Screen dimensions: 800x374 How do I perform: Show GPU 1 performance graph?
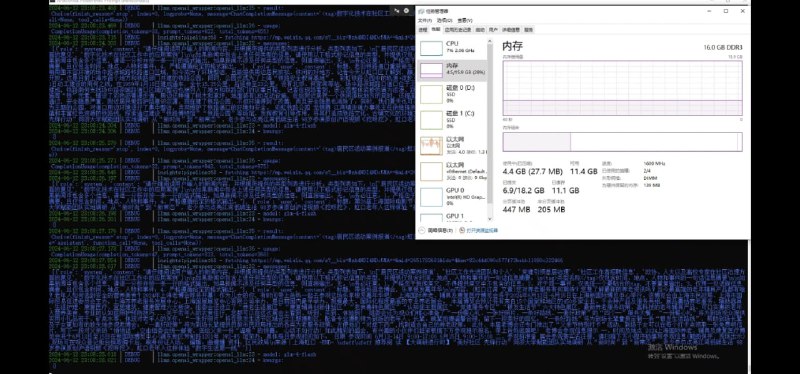click(452, 217)
